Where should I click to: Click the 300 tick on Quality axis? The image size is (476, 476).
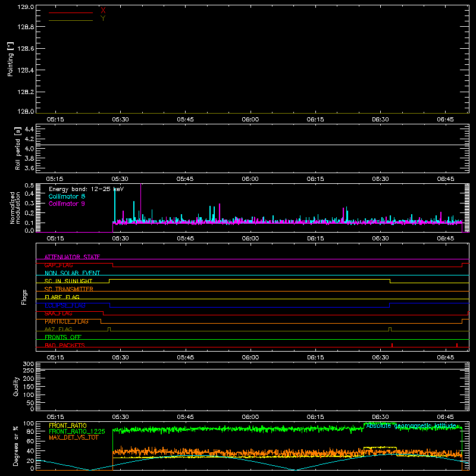click(x=29, y=364)
